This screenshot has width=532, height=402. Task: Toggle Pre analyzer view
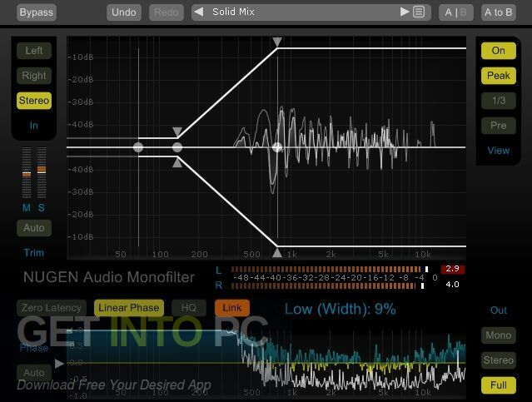(x=499, y=126)
